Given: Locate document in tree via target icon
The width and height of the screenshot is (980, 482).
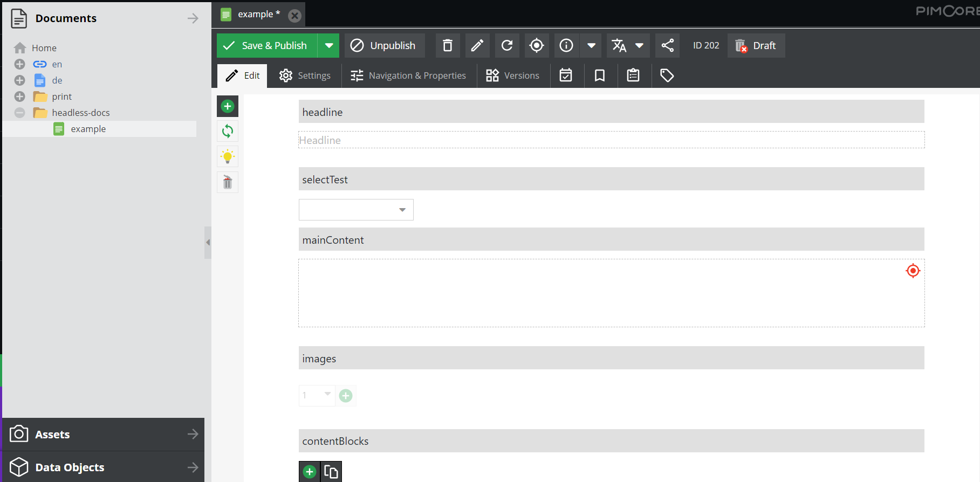Looking at the screenshot, I should (537, 45).
